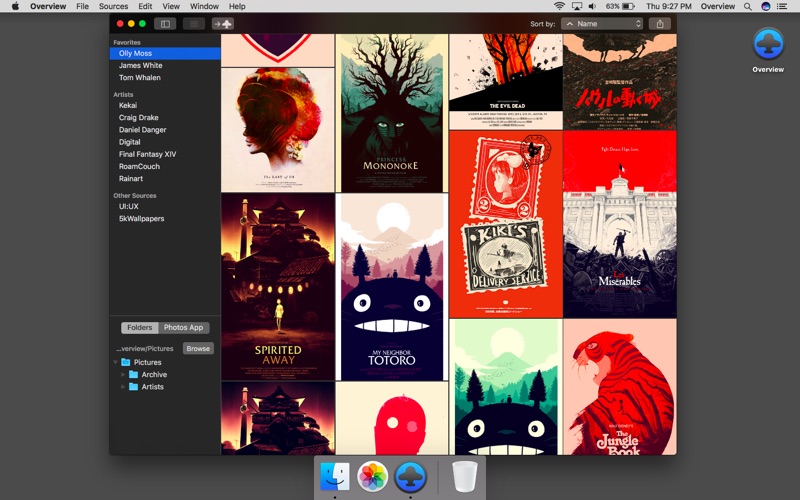Open the Spirited Away poster with title text
800x500 pixels.
(x=278, y=287)
